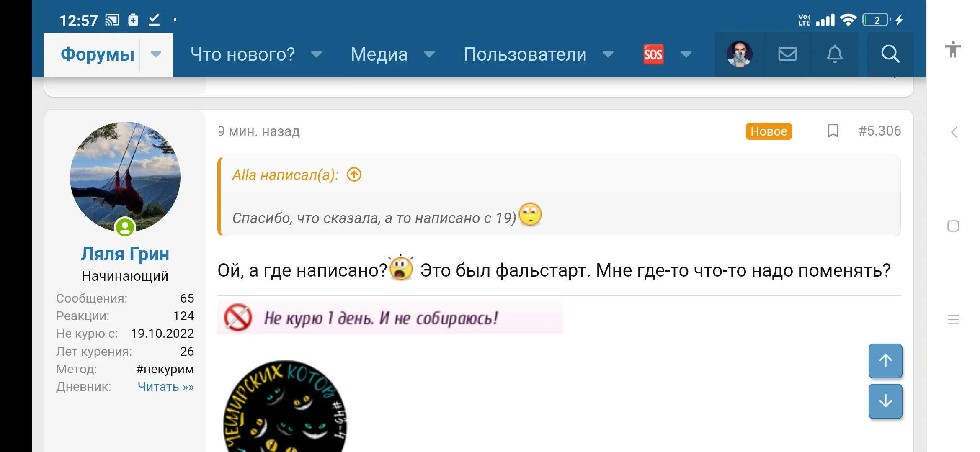
Task: Tap the Ляля Грин avatar photo
Action: pyautogui.click(x=126, y=177)
